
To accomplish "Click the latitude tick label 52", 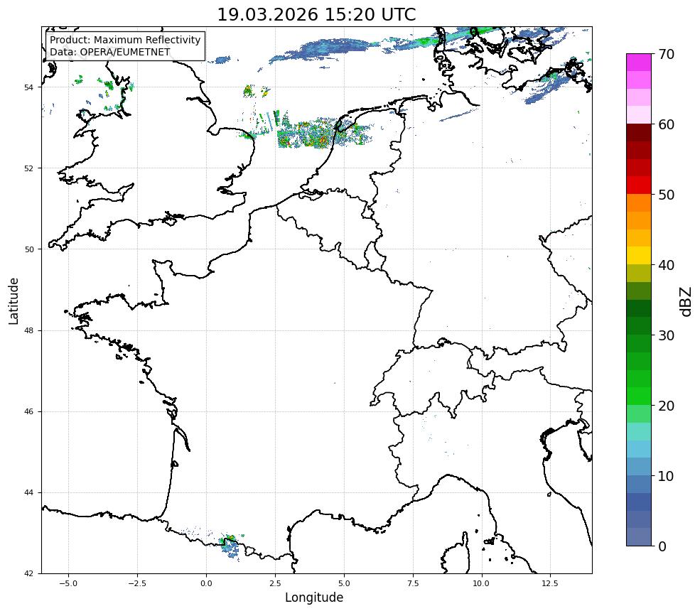I will pyautogui.click(x=28, y=168).
